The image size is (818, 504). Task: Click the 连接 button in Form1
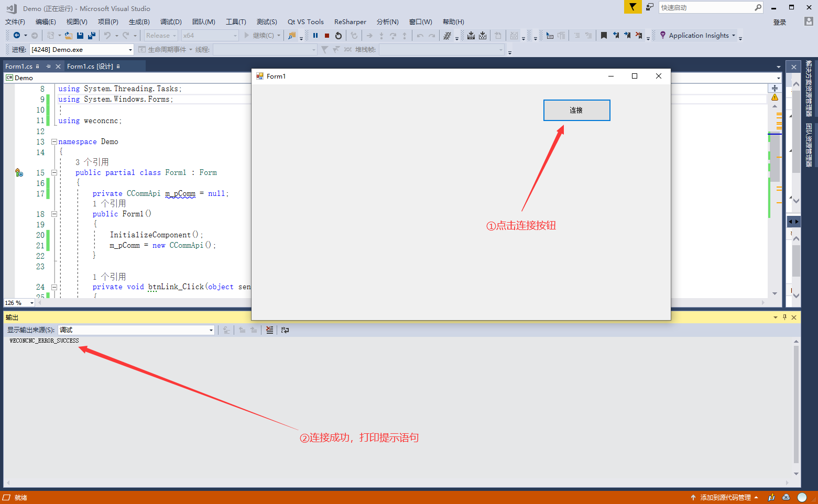pyautogui.click(x=576, y=111)
